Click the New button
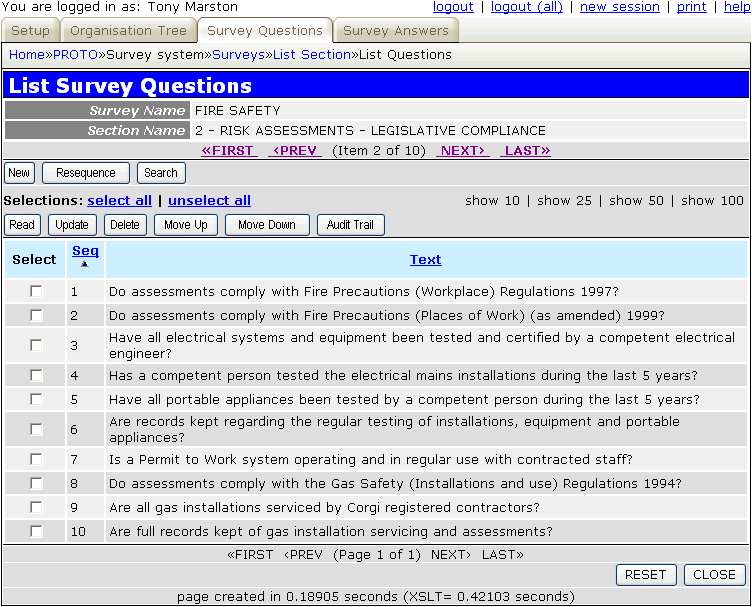 pos(19,173)
